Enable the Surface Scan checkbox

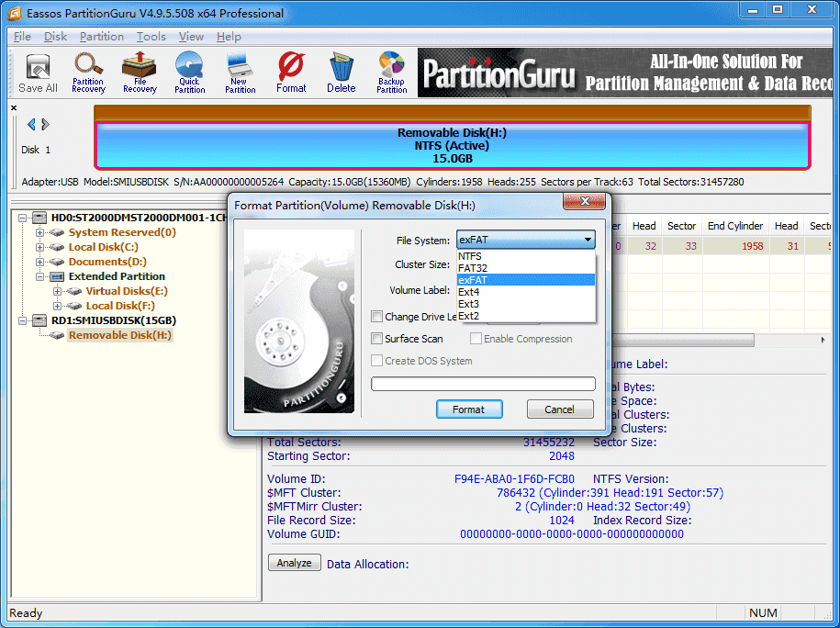point(377,339)
